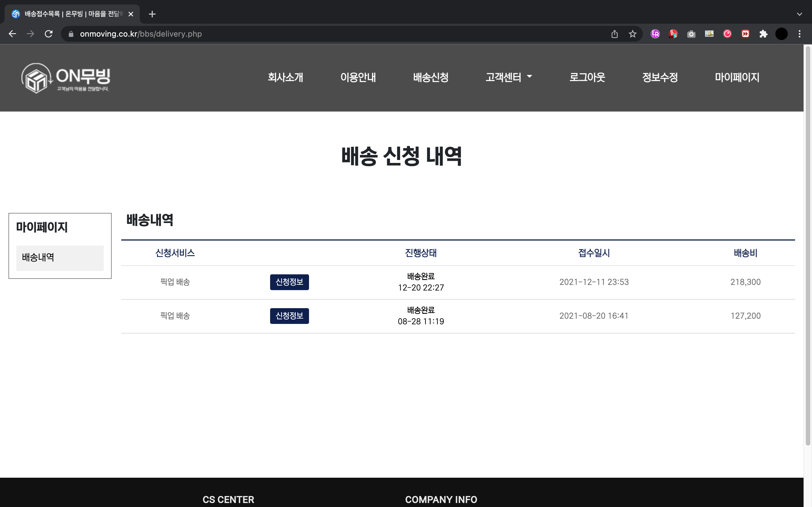Open the 정보수정 page
This screenshot has width=812, height=507.
pos(660,77)
